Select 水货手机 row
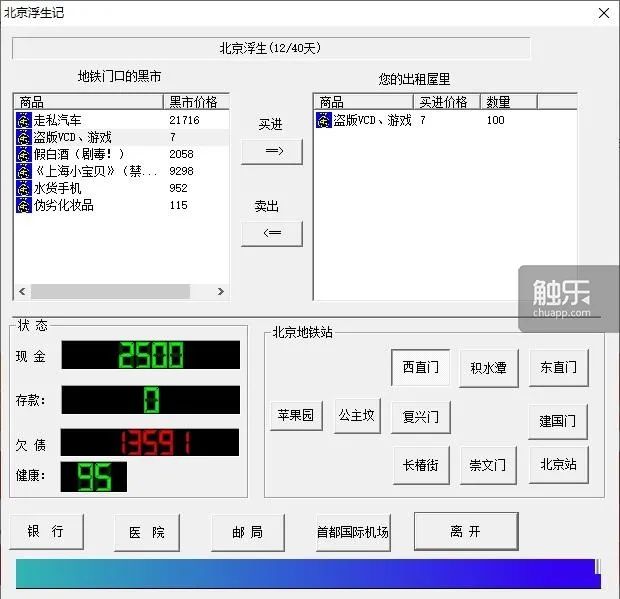Screen dimensions: 620x599 (x=122, y=188)
